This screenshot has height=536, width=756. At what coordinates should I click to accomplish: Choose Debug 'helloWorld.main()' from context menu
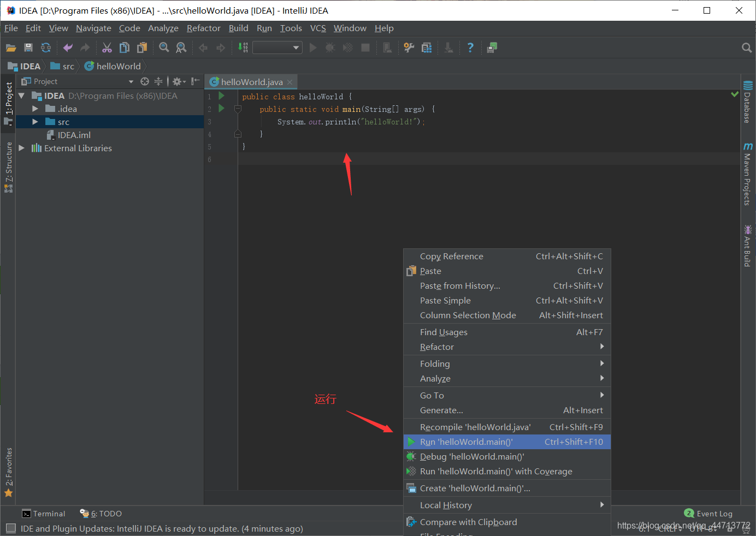(x=507, y=456)
